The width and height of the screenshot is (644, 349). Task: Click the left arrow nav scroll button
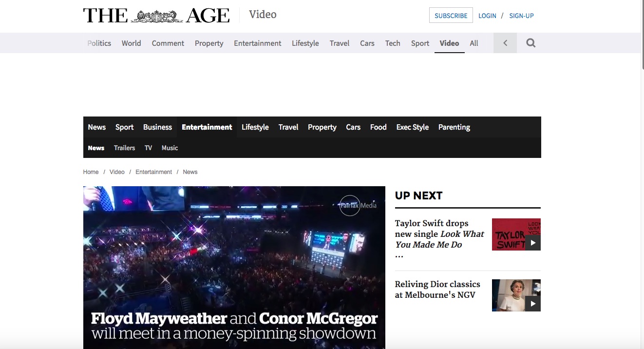pyautogui.click(x=505, y=43)
